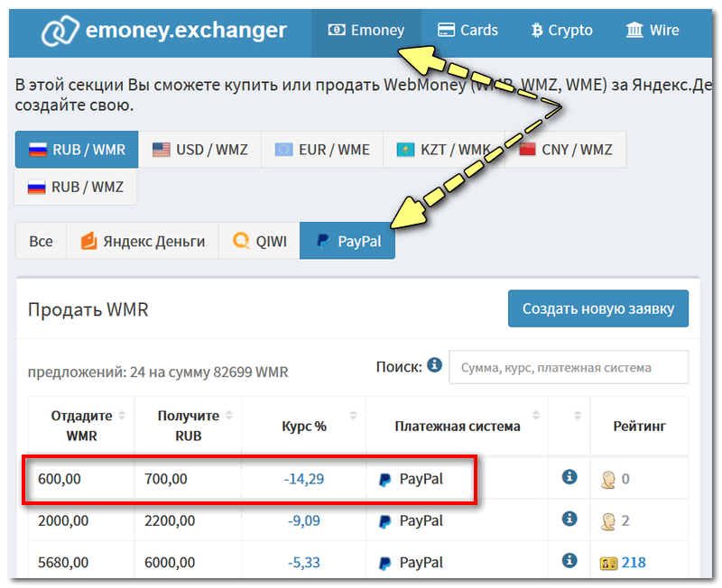Switch to the Cards section

tap(467, 31)
